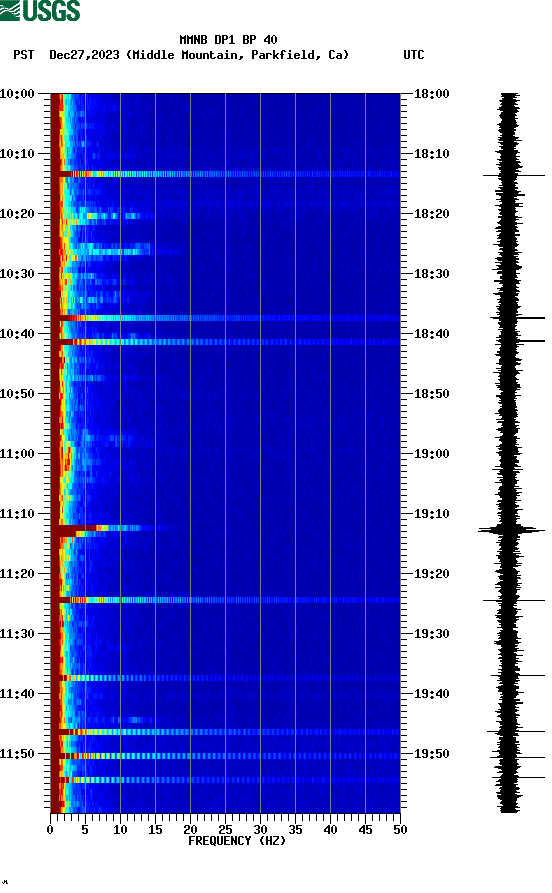Image resolution: width=552 pixels, height=893 pixels.
Task: Click the broadband spectrogram streak near 11:24
Action: point(225,600)
